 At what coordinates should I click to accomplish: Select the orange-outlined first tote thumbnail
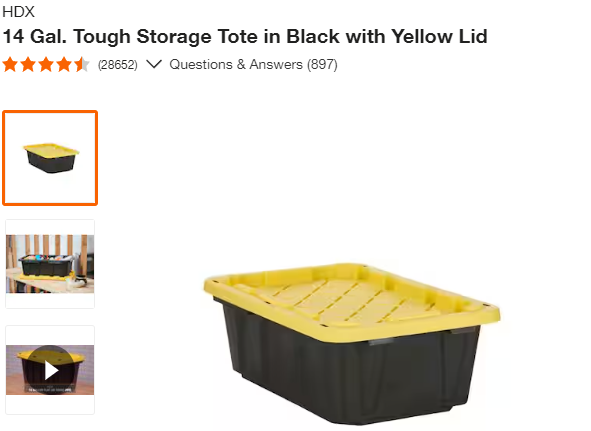(x=50, y=158)
